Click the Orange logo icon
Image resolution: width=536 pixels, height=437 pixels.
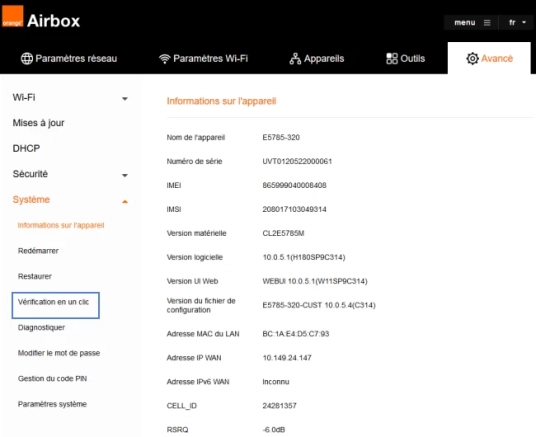pos(13,16)
